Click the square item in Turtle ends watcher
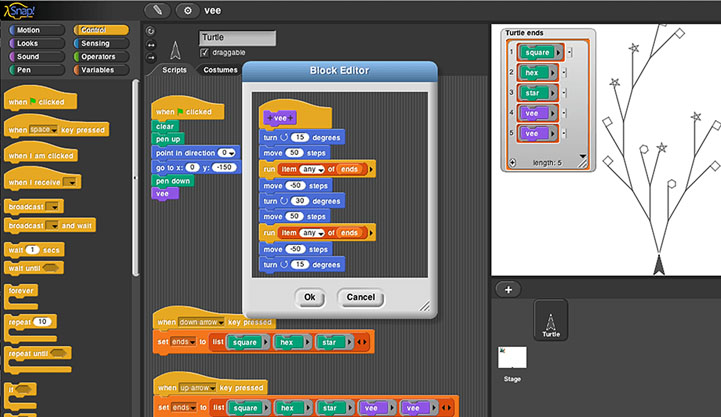The width and height of the screenshot is (721, 417). click(540, 52)
